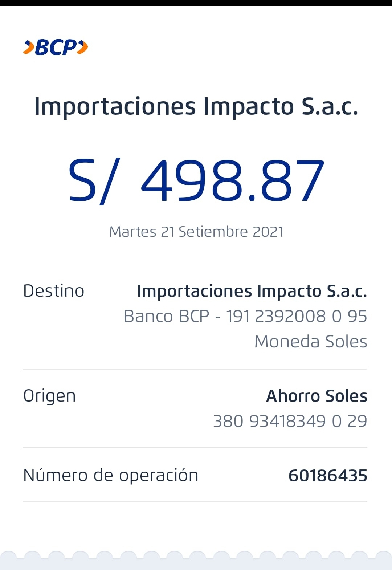Select the Moneda Soles text
Screen dimensions: 392x570
pyautogui.click(x=311, y=342)
